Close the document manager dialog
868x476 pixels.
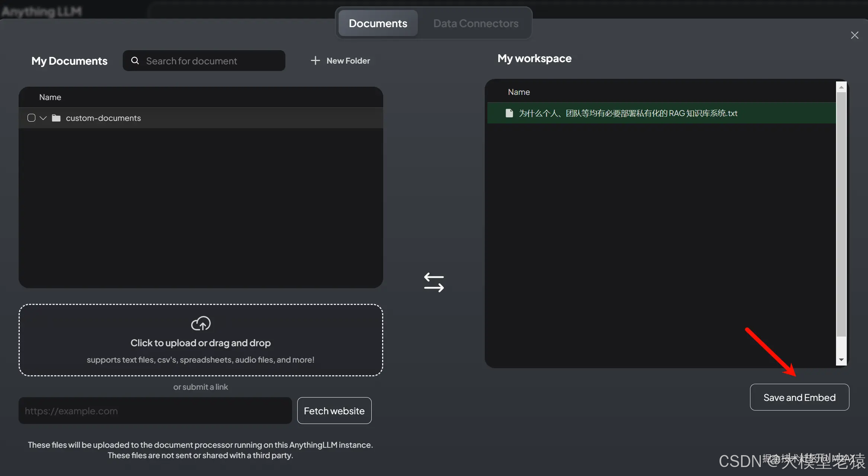(x=855, y=35)
